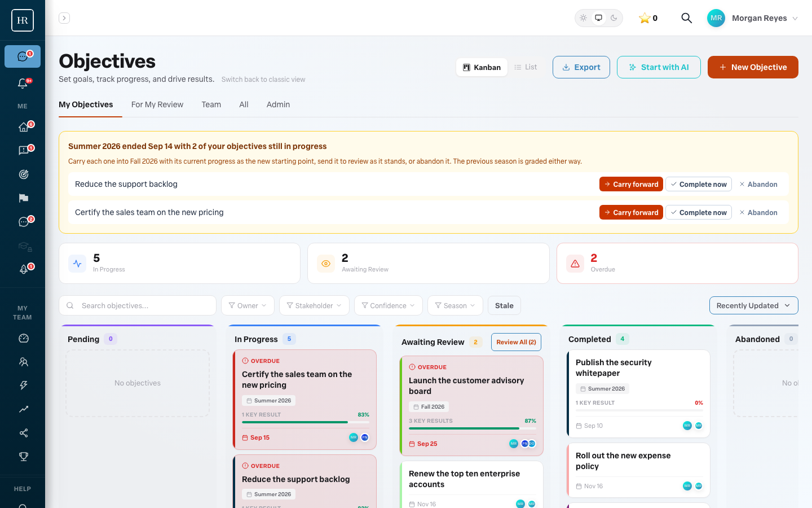Screen dimensions: 812x508
Task: Open the Owner filter dropdown
Action: (248, 305)
